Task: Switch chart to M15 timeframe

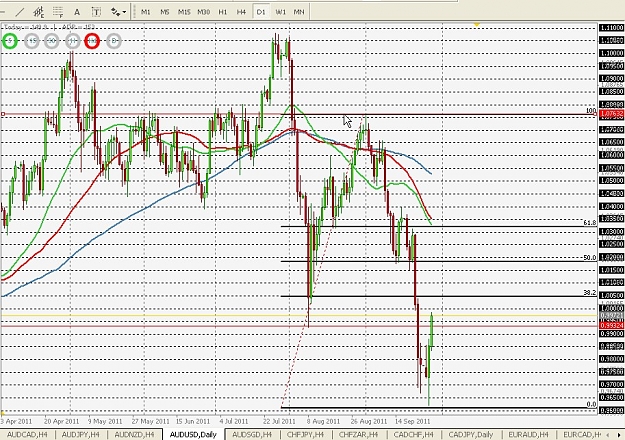Action: 184,12
